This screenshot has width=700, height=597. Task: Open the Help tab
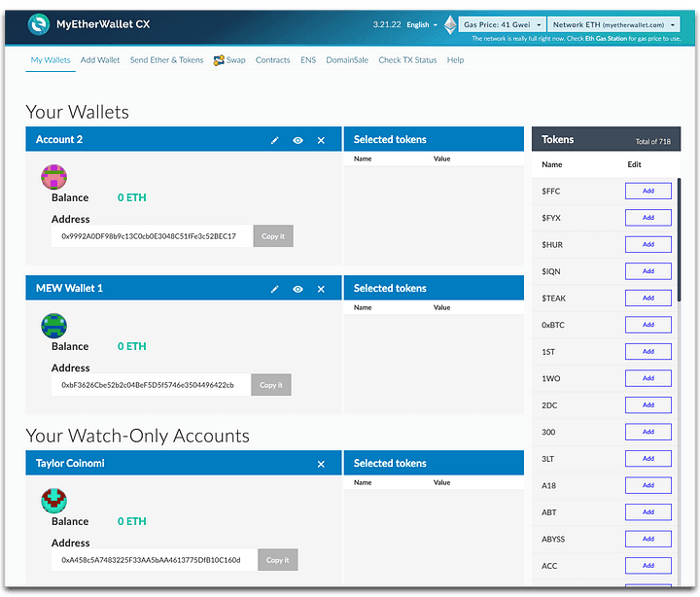pyautogui.click(x=455, y=60)
